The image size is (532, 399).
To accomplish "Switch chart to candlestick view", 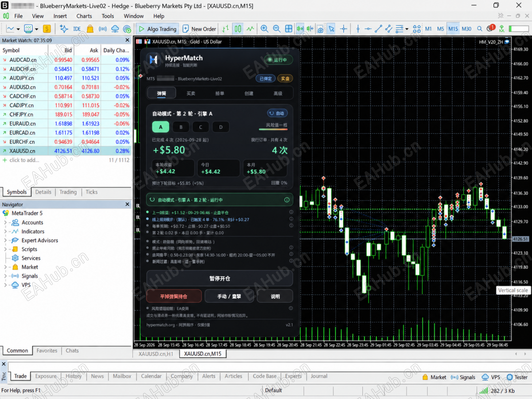I will coord(238,29).
